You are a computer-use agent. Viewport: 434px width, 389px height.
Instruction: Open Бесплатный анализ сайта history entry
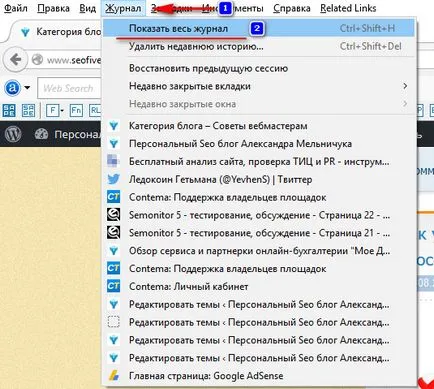(x=259, y=162)
